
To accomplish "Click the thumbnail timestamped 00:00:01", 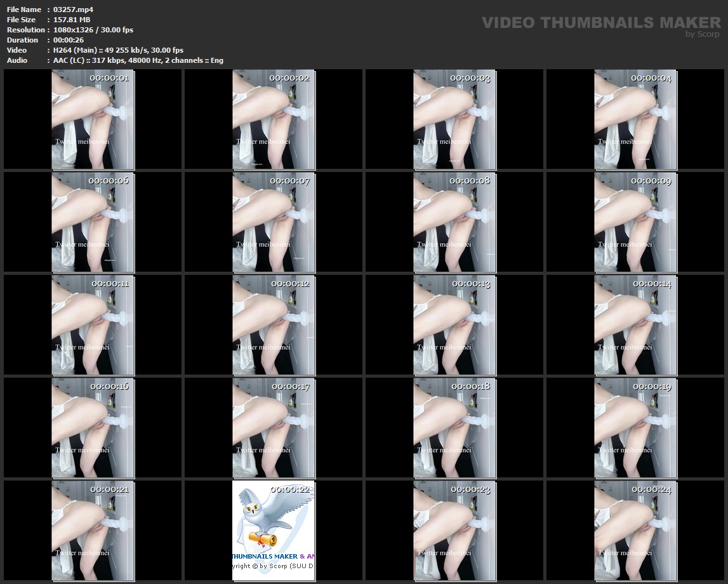I will pos(93,119).
